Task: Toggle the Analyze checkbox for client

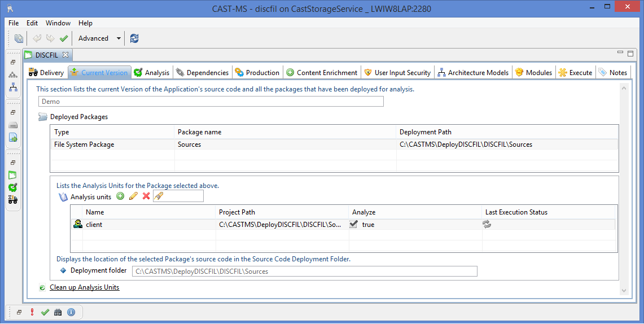Action: [x=354, y=224]
